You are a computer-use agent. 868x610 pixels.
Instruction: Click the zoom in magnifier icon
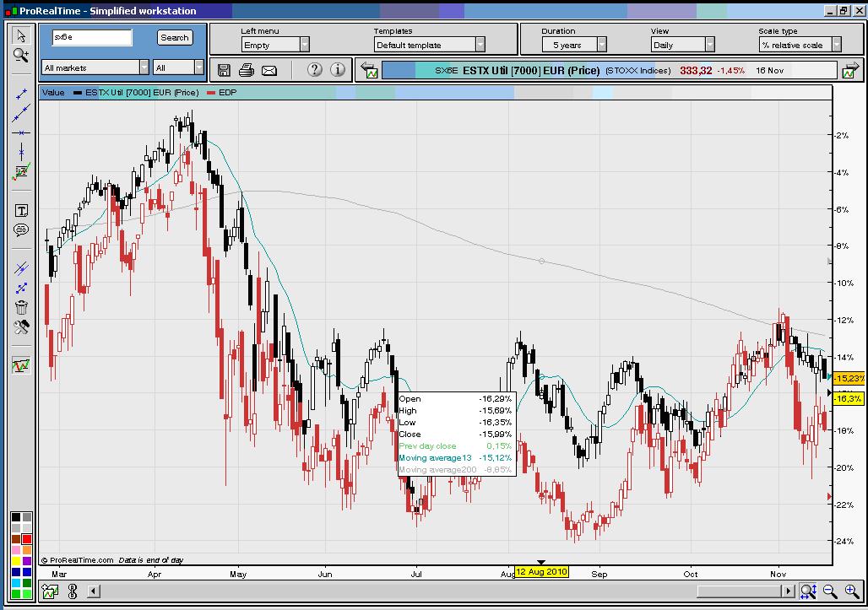852,591
